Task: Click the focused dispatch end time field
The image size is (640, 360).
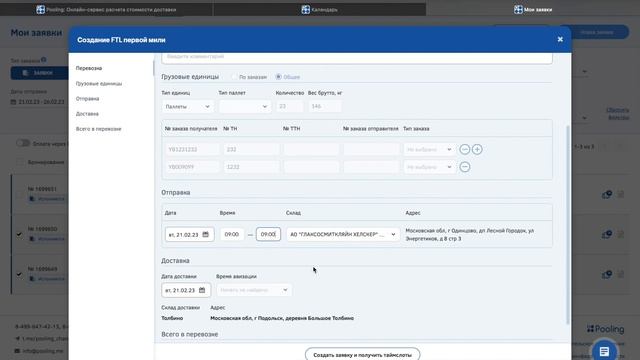Action: point(268,234)
